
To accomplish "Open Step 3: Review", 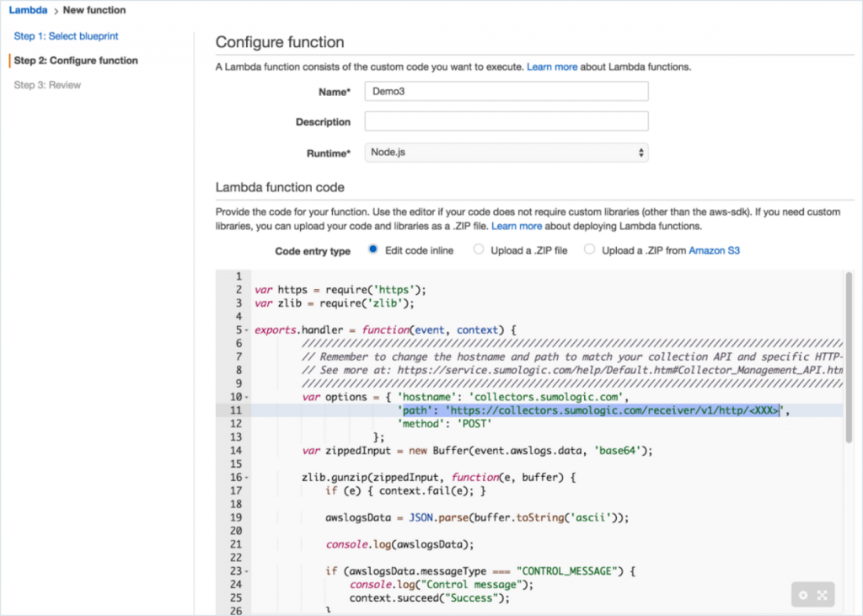I will pos(47,85).
